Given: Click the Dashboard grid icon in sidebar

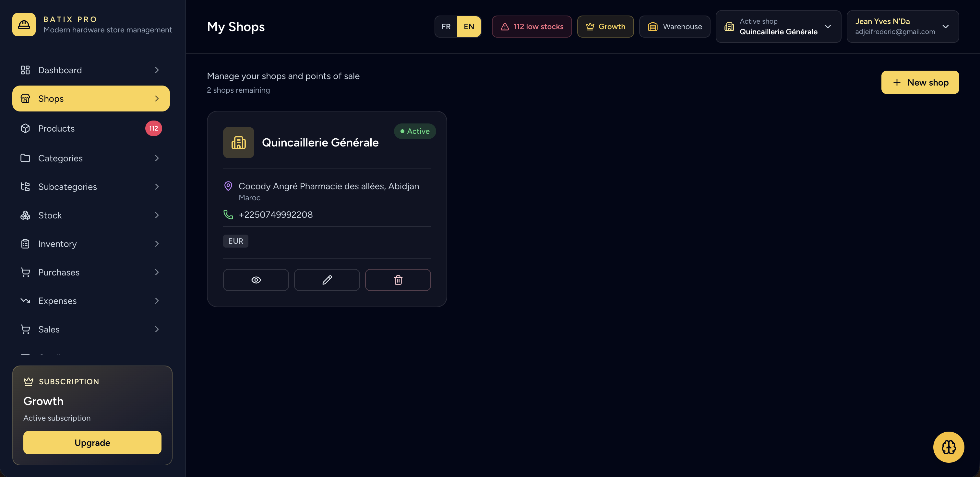Looking at the screenshot, I should (x=25, y=70).
